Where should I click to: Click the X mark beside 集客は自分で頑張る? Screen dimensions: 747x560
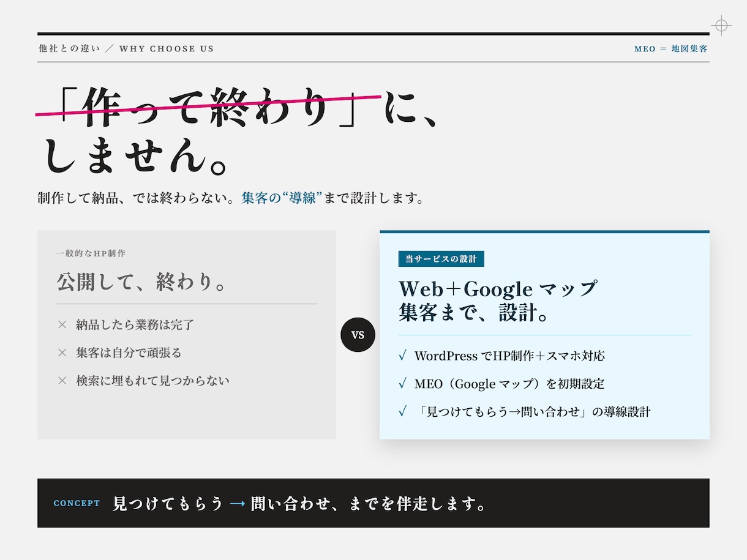[x=62, y=353]
